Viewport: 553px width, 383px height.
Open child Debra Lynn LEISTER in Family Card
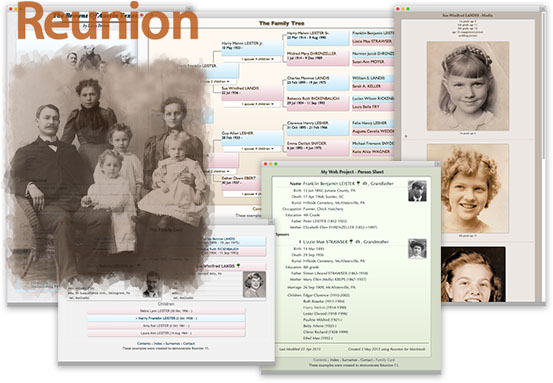coord(166,311)
